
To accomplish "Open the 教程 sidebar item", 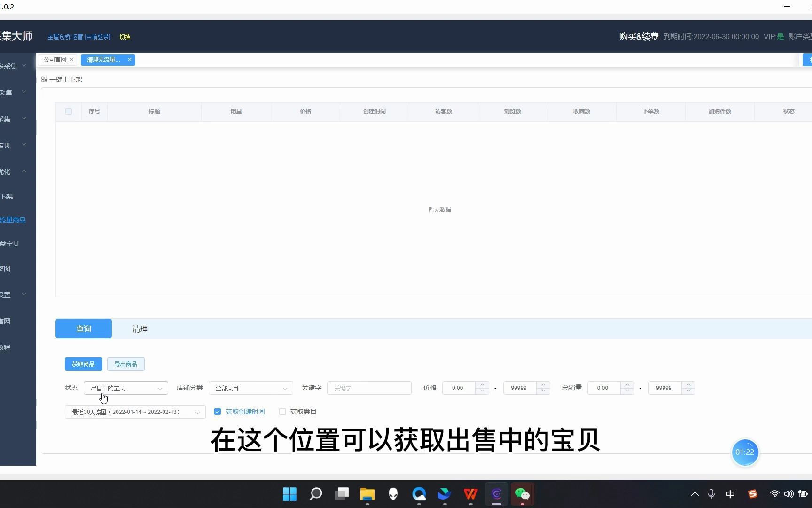I will click(x=5, y=348).
